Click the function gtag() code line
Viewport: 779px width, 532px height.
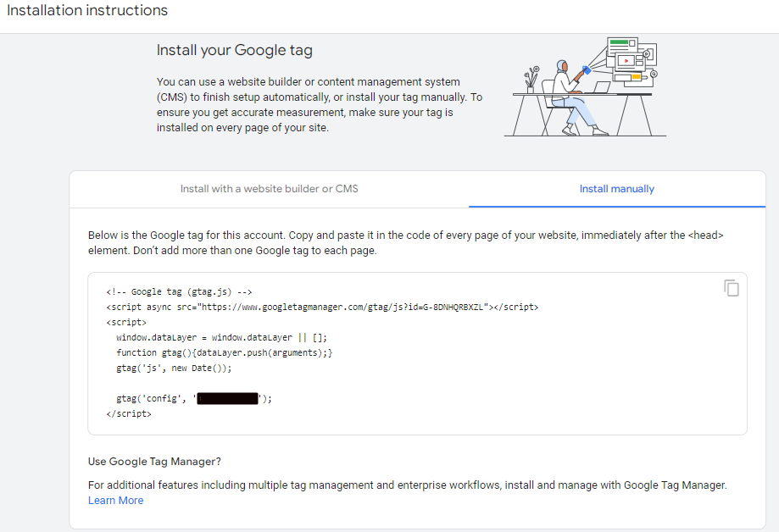[x=224, y=352]
